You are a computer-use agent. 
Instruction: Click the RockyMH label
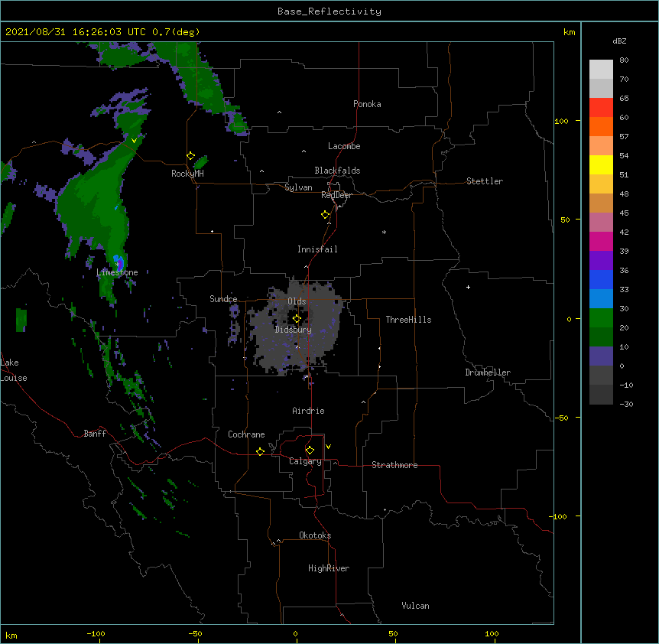click(x=187, y=174)
